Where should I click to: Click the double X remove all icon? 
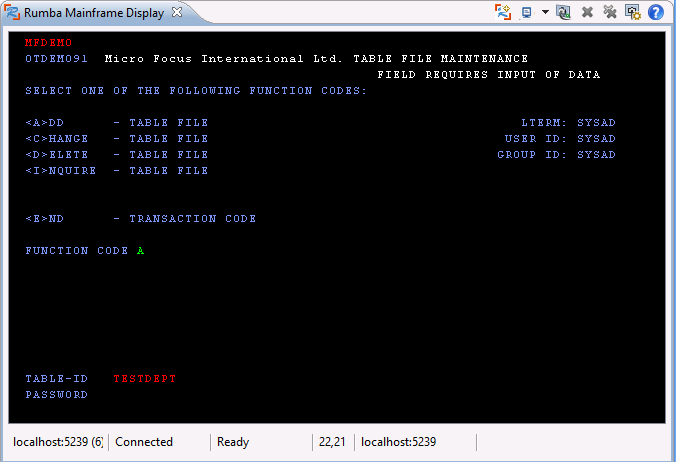click(610, 12)
